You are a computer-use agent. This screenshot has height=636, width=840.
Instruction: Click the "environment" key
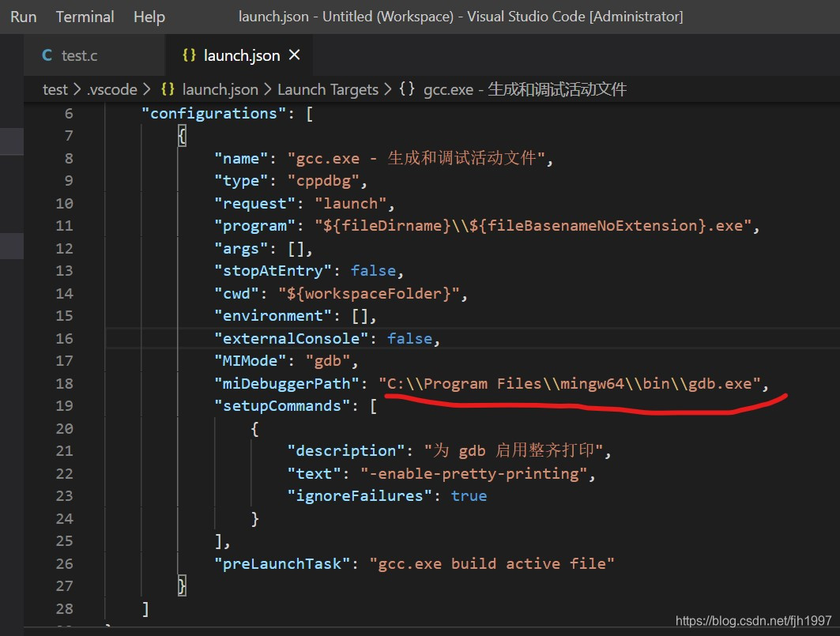tap(273, 316)
